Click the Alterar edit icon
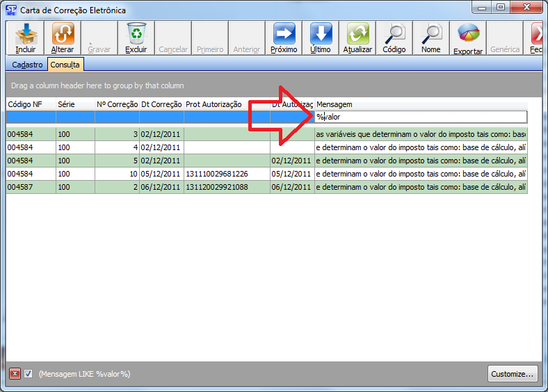Screen dimensions: 548x392 point(63,38)
